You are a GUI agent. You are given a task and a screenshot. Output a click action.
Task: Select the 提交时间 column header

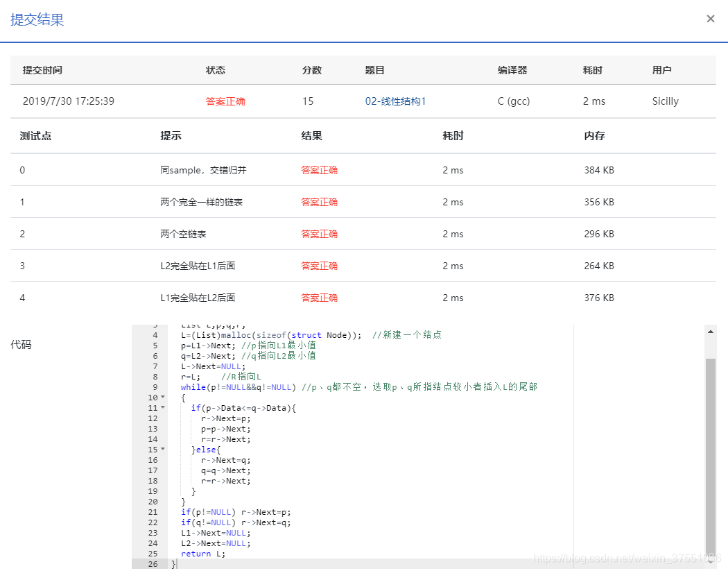(x=42, y=70)
